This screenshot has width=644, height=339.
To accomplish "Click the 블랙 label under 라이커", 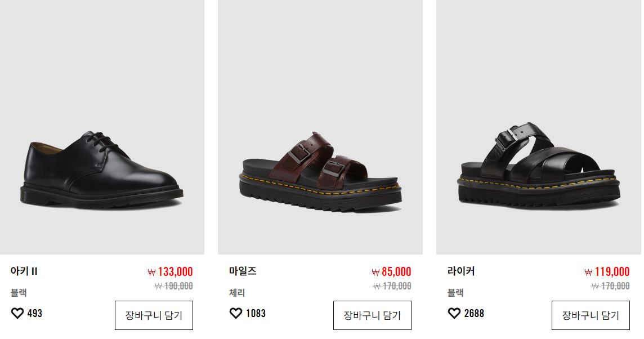I will click(x=455, y=293).
